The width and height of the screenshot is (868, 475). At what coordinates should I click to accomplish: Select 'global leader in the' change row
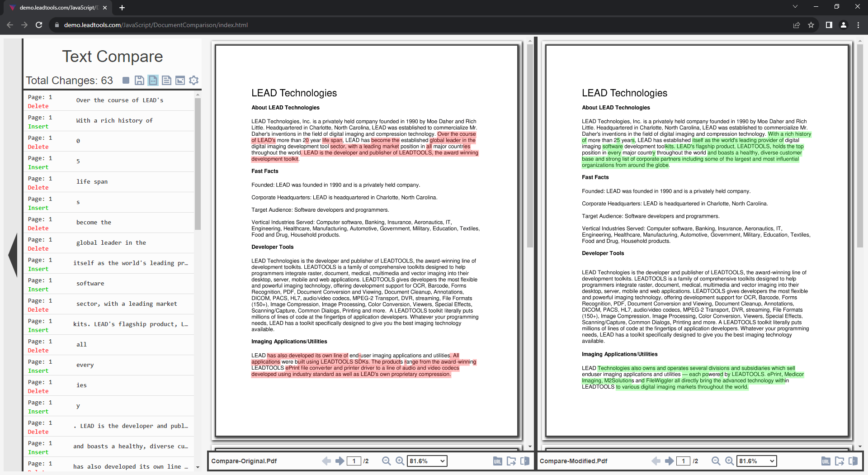[109, 243]
